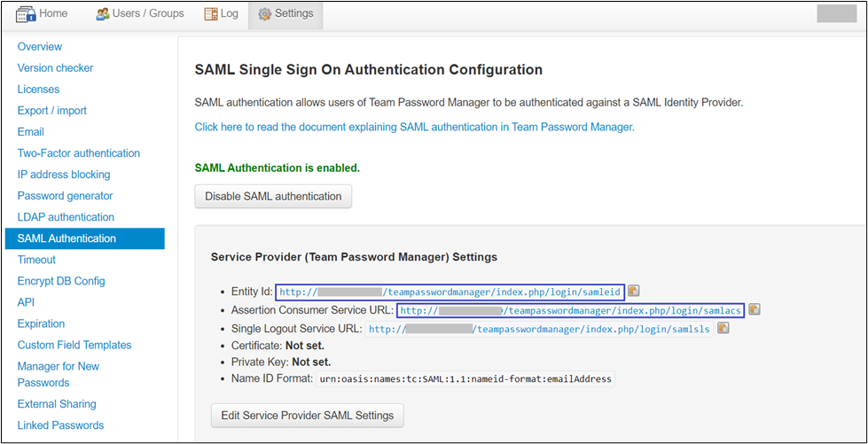Viewport: 868px width, 444px height.
Task: Open Two-Factor authentication settings
Action: tap(79, 153)
